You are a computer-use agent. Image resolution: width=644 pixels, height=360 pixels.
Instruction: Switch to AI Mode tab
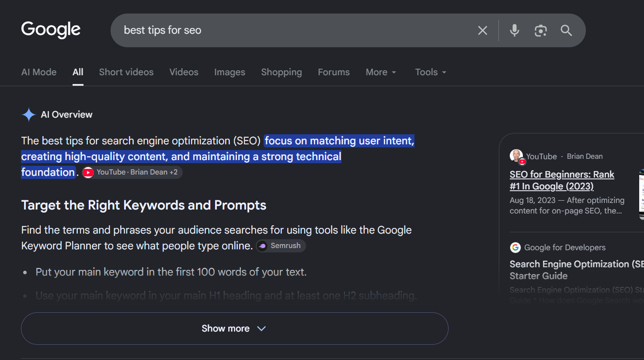click(39, 72)
